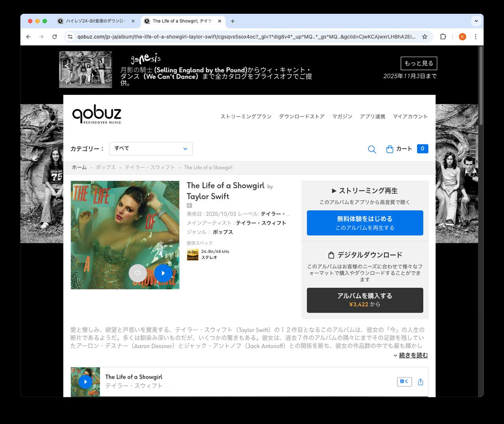Click もっと見る on the Genesis banner
This screenshot has width=504, height=424.
(419, 63)
